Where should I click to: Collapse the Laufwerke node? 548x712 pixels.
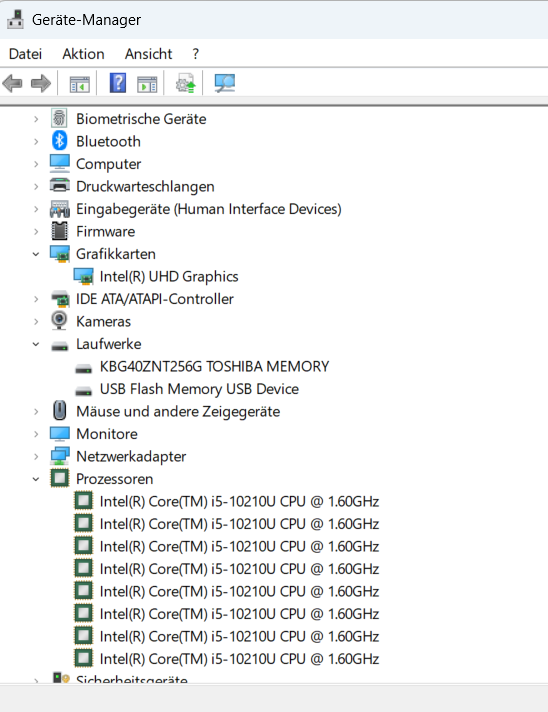click(36, 344)
